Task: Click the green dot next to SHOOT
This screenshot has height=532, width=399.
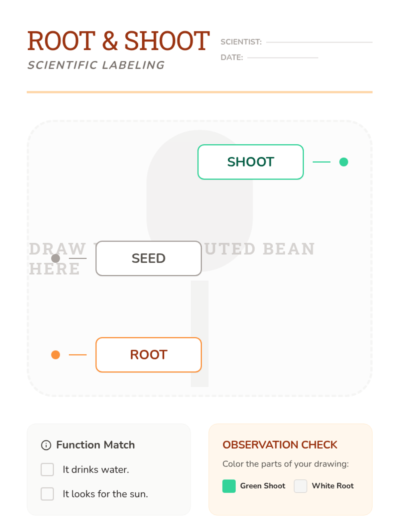Action: click(x=343, y=162)
